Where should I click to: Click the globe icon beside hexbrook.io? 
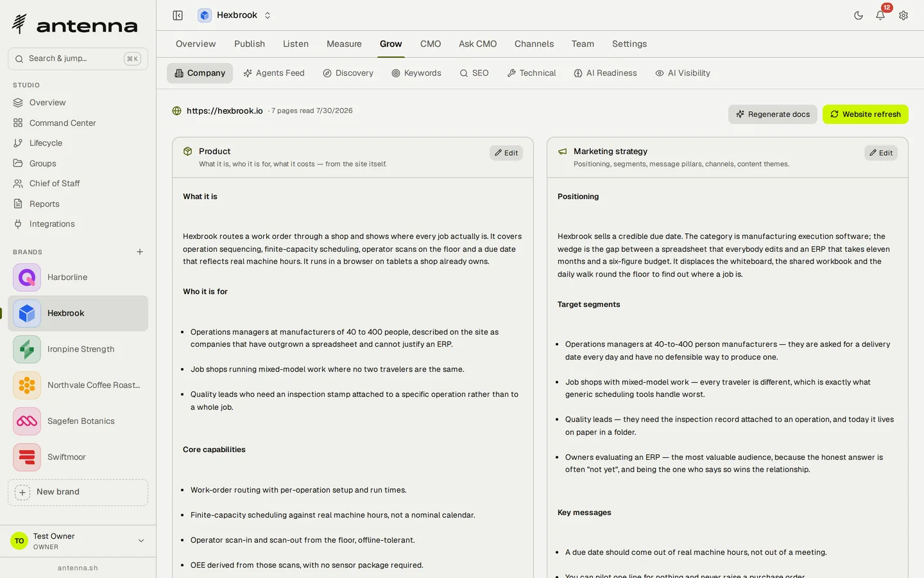[177, 111]
